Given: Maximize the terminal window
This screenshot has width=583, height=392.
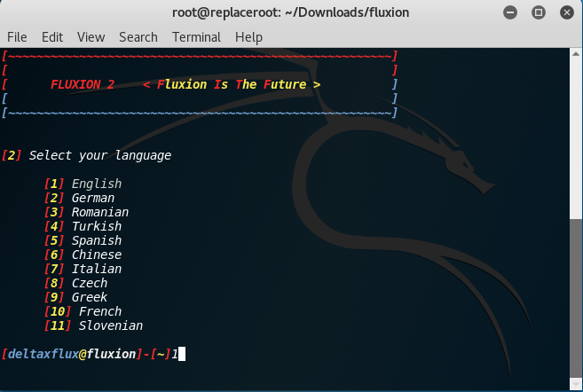Looking at the screenshot, I should click(x=539, y=12).
